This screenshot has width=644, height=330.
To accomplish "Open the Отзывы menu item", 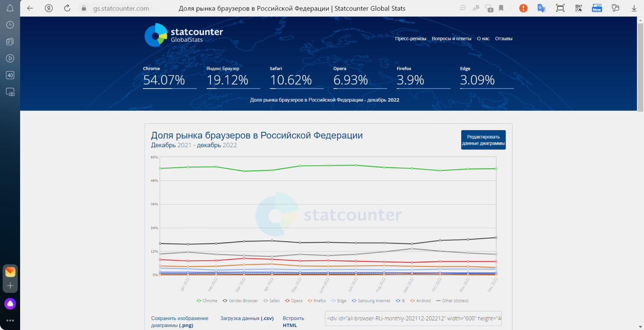I will [x=503, y=38].
